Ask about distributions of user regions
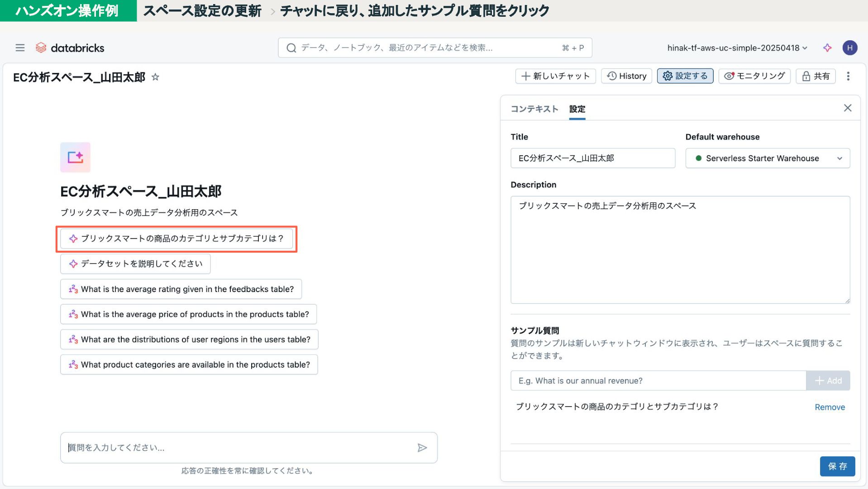Screen dimensions: 868x489 click(x=189, y=340)
